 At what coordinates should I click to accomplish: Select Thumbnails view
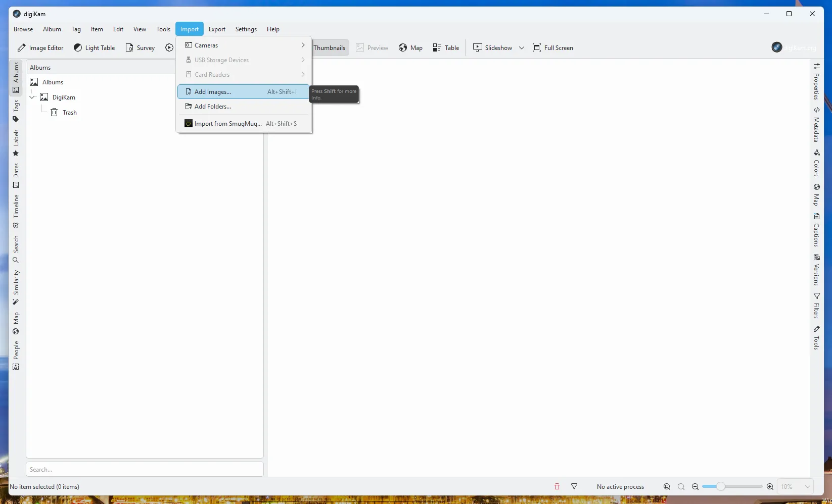point(330,48)
